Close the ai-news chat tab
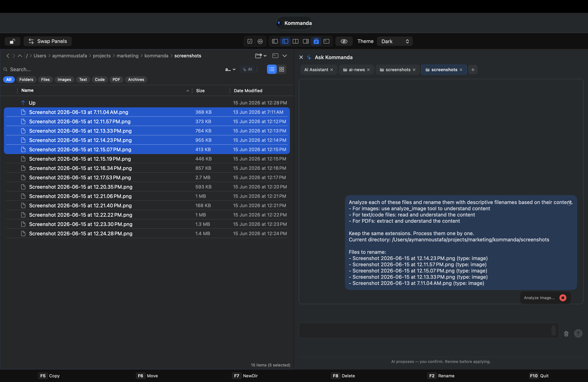 click(368, 70)
